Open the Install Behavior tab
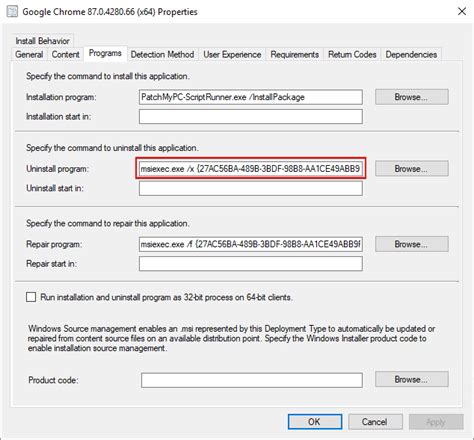 43,41
